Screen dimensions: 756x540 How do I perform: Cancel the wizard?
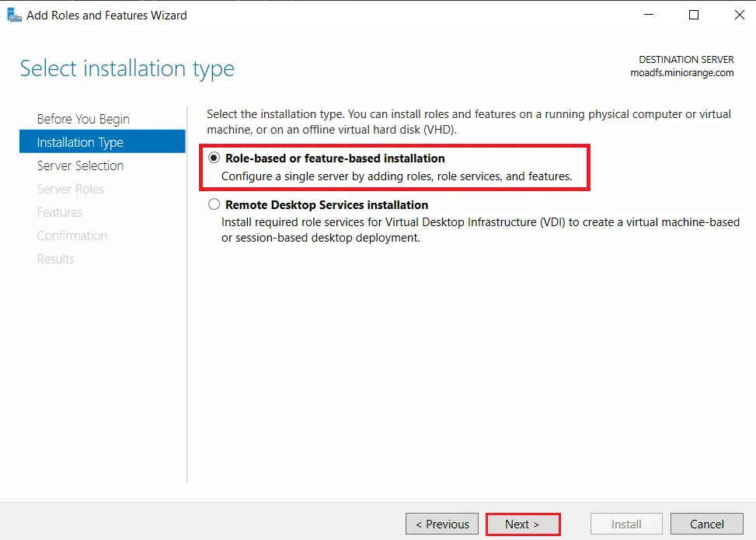point(706,524)
